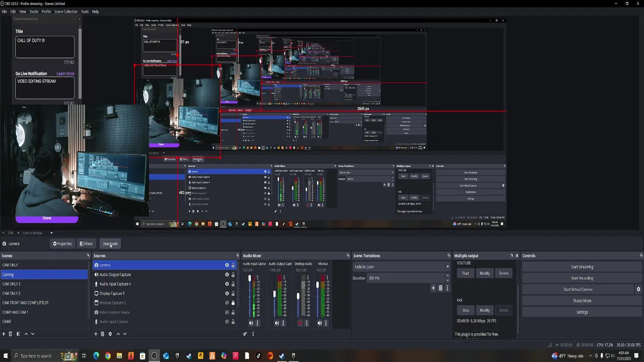Open the Scale to Window zoom dropdown

(x=38, y=233)
